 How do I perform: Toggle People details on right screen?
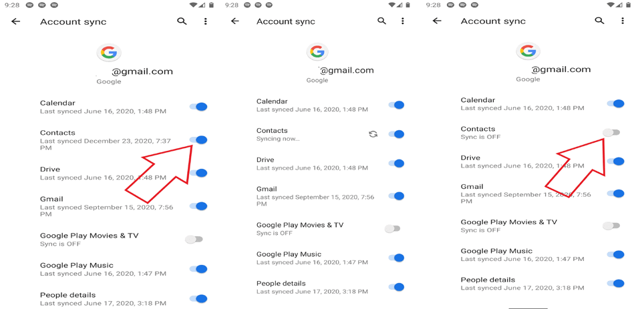[616, 283]
